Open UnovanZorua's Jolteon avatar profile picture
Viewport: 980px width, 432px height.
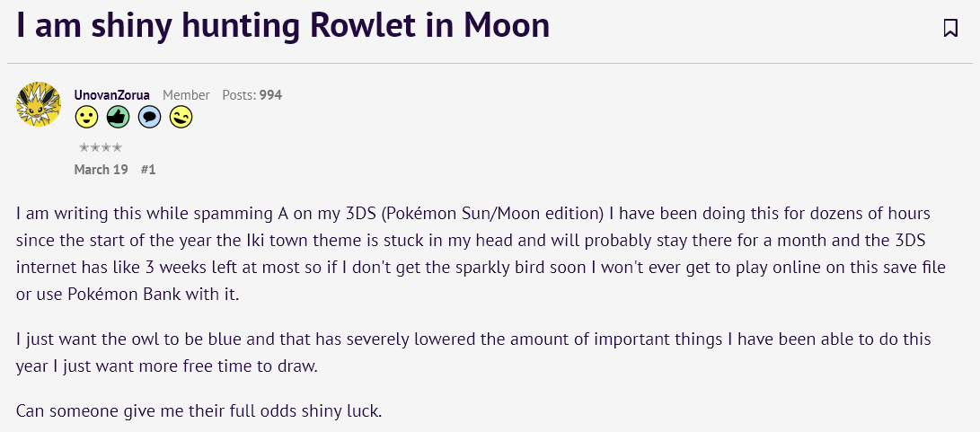point(38,104)
